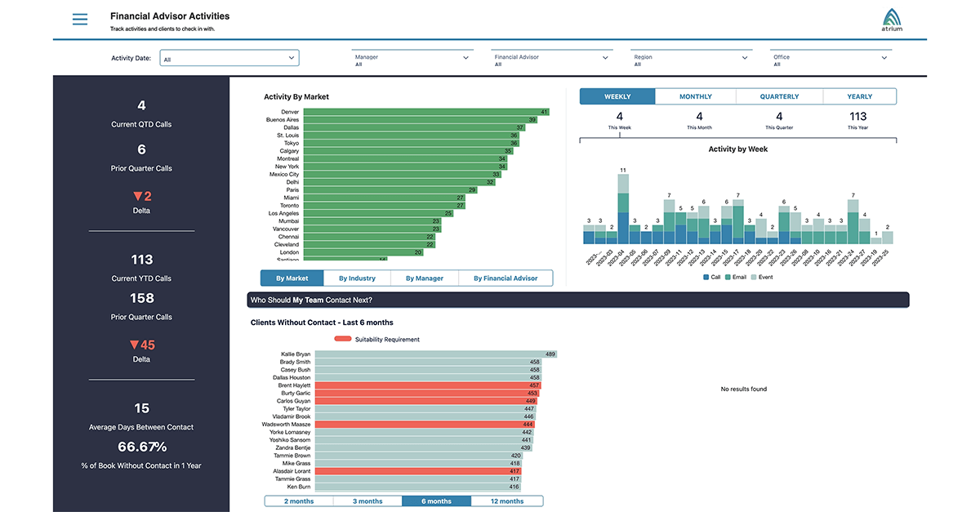Show activity By Industry

point(357,278)
